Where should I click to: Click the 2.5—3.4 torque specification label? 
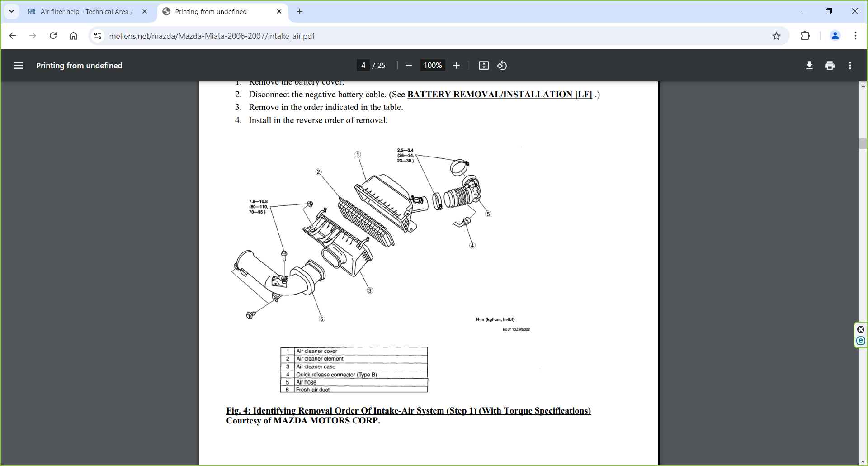(x=406, y=155)
